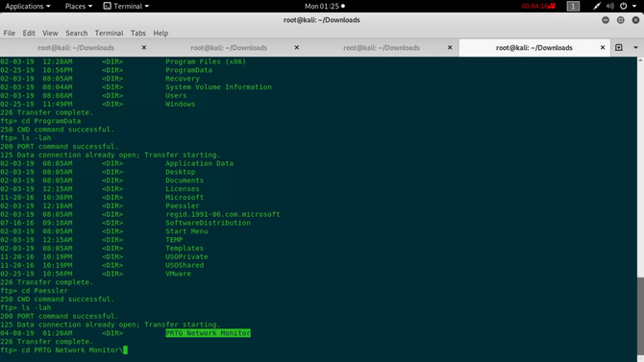The height and width of the screenshot is (362, 644).
Task: Open the Places menu
Action: (79, 6)
